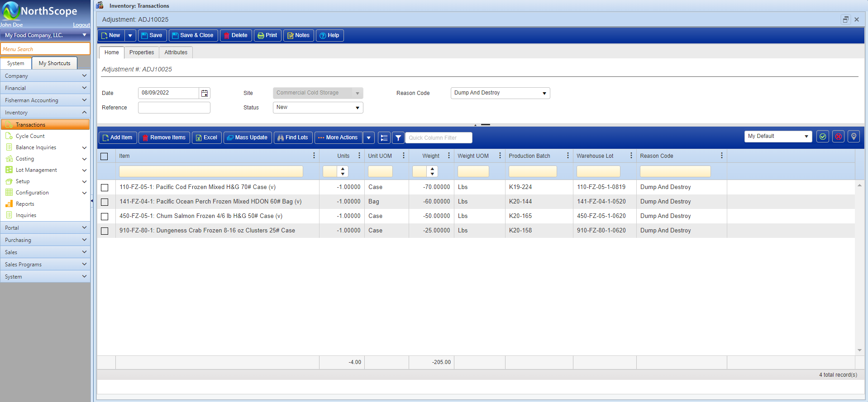Screen dimensions: 868x402
Task: Click the Find Lots binoculars button
Action: pos(293,137)
